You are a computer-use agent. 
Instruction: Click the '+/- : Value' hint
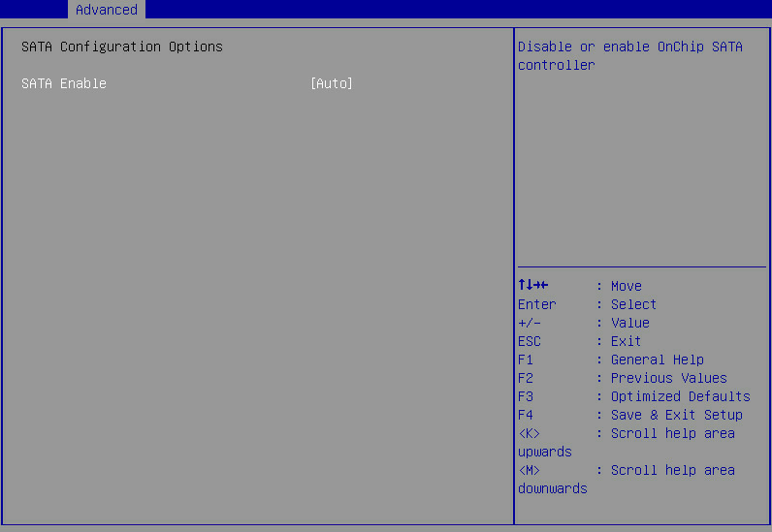point(584,323)
